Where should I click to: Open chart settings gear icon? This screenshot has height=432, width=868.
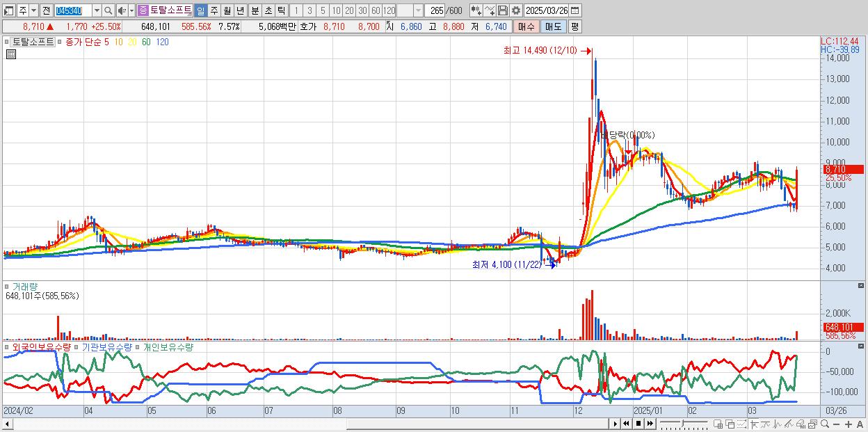click(515, 10)
